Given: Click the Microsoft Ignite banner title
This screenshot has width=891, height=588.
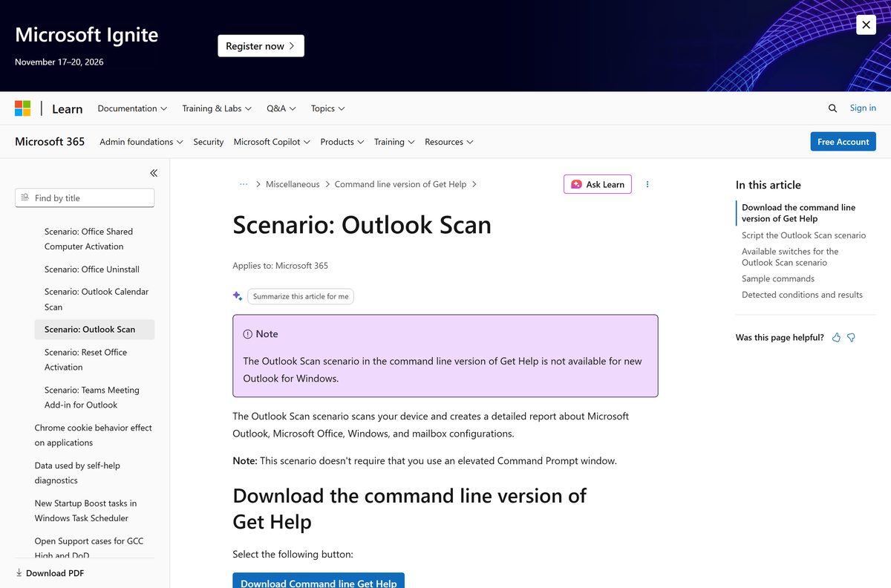Looking at the screenshot, I should point(86,35).
